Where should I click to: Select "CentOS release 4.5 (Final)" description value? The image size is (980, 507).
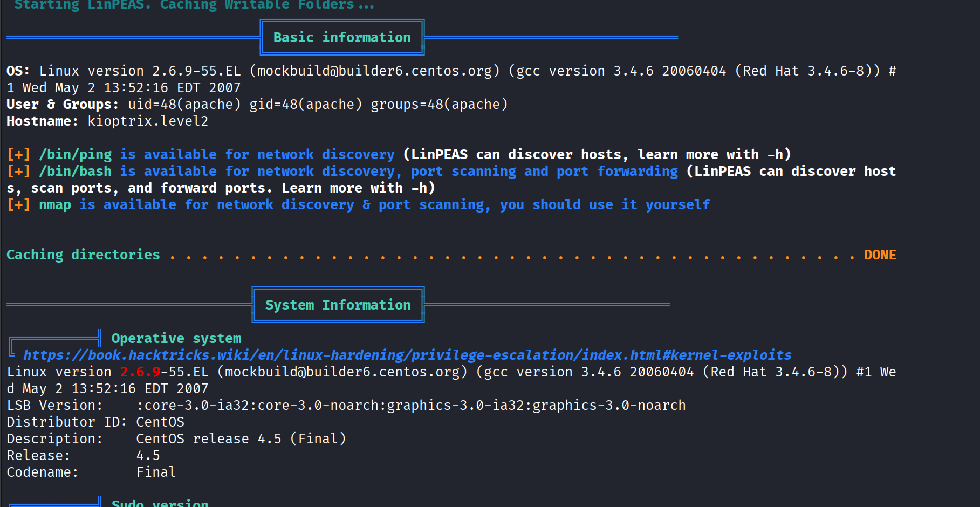click(x=241, y=439)
